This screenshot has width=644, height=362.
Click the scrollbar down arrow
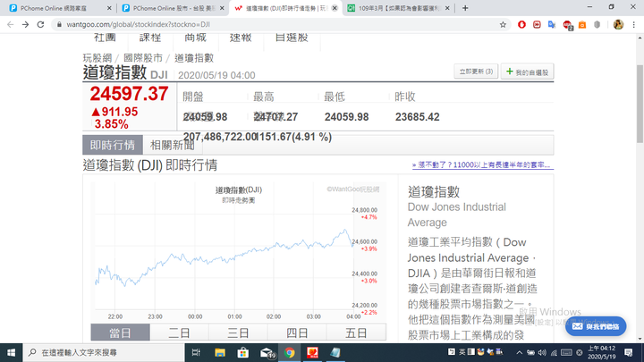pos(640,339)
